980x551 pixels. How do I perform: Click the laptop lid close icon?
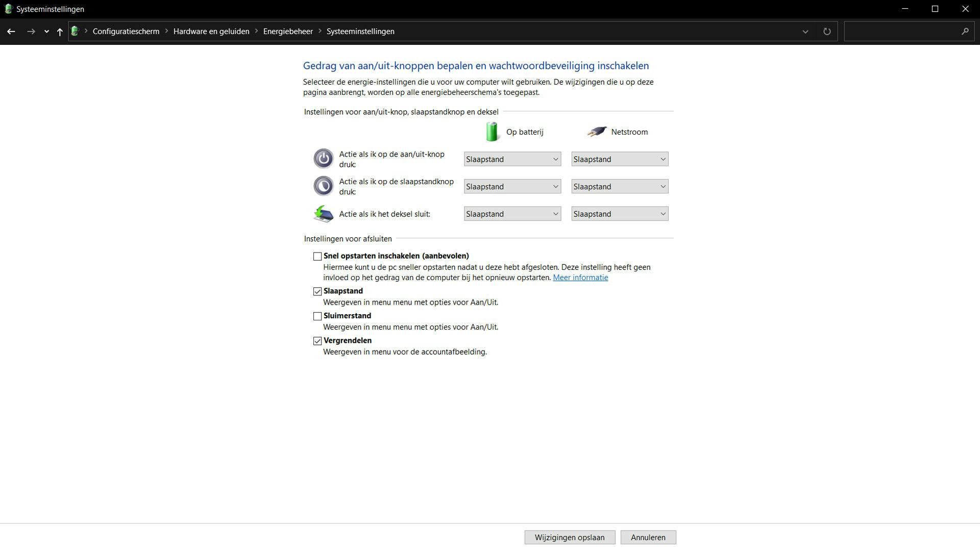(x=323, y=214)
